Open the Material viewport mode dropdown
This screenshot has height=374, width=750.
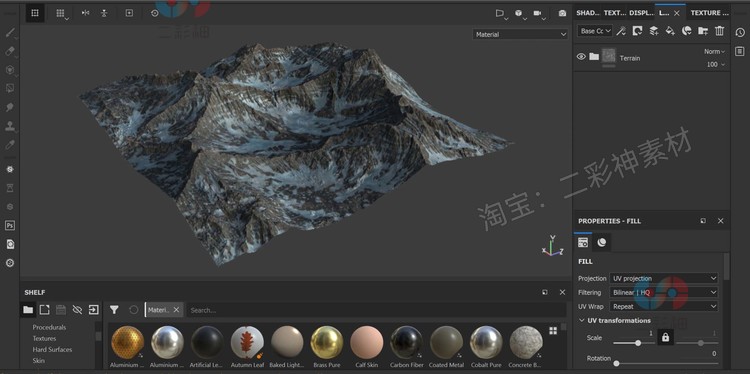520,34
